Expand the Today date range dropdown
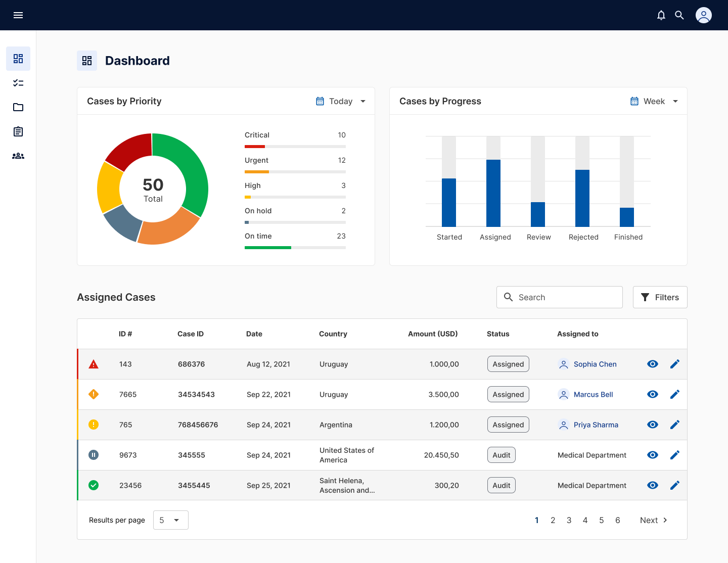728x563 pixels. tap(341, 101)
